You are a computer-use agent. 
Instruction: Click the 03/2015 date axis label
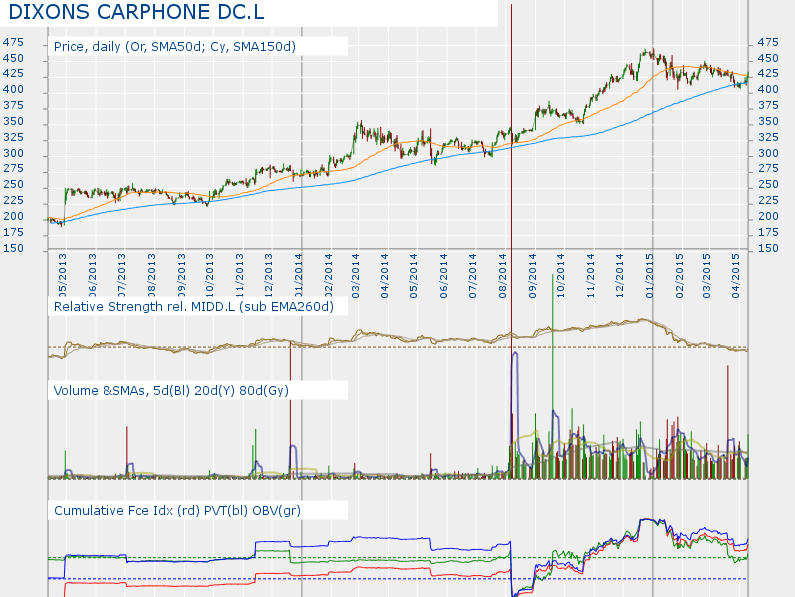tap(707, 276)
